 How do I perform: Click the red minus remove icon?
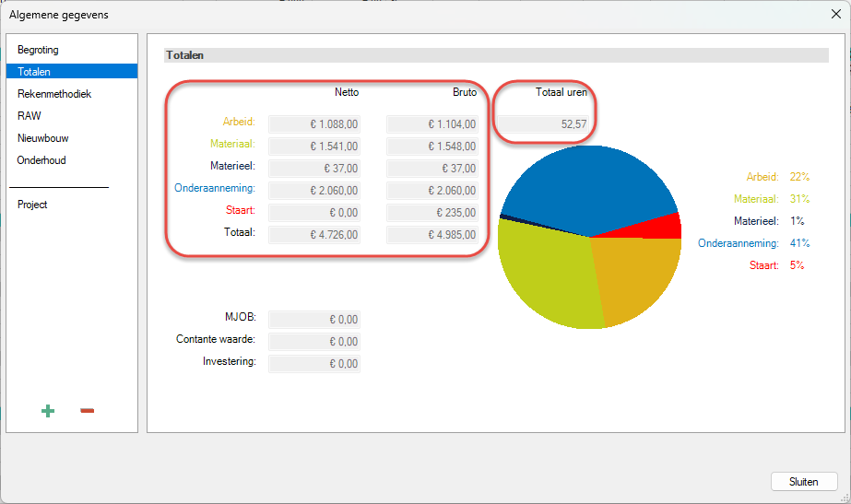[x=88, y=411]
